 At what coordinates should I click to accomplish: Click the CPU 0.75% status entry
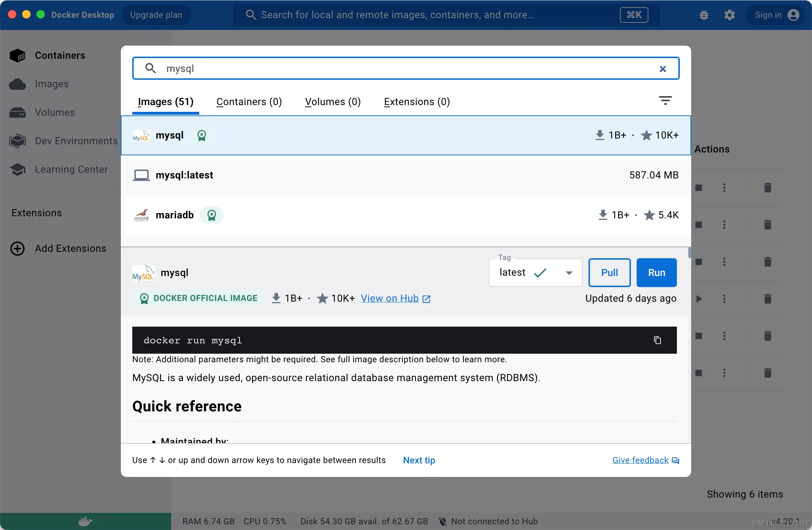[265, 521]
